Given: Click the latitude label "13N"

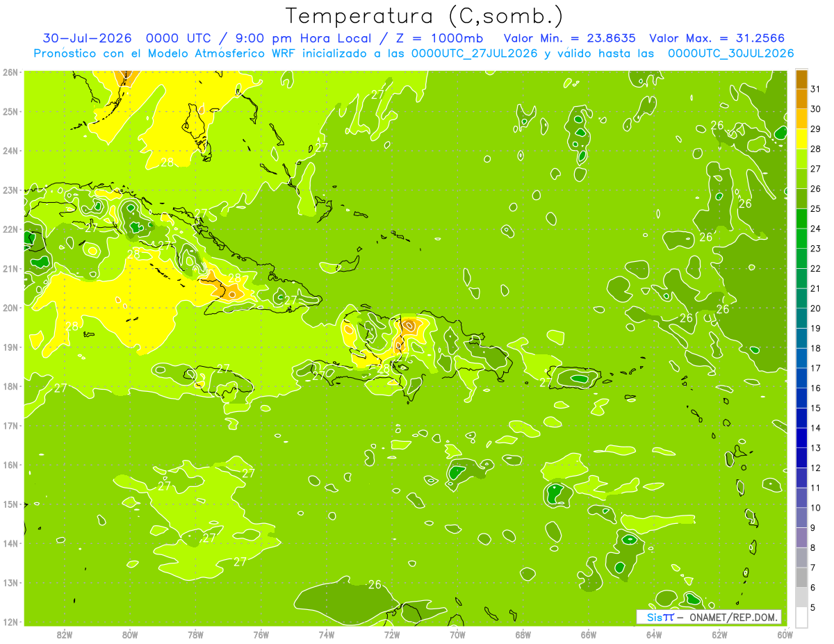Looking at the screenshot, I should tap(10, 583).
